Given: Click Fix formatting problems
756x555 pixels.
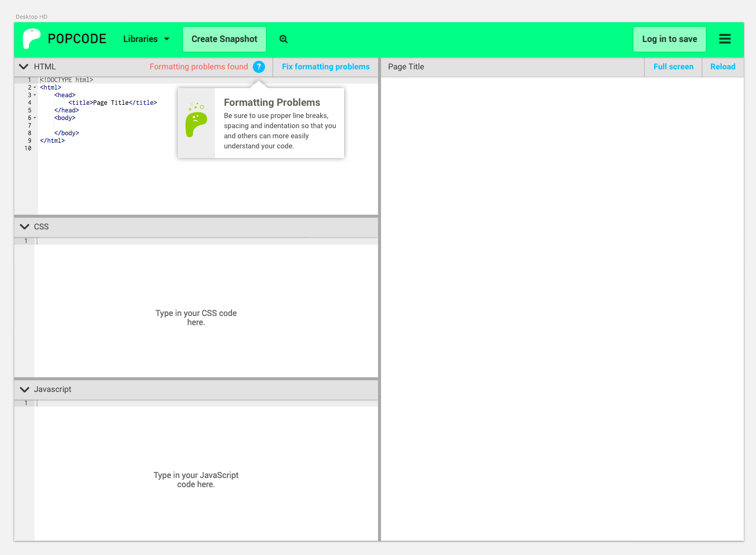Looking at the screenshot, I should tap(325, 66).
